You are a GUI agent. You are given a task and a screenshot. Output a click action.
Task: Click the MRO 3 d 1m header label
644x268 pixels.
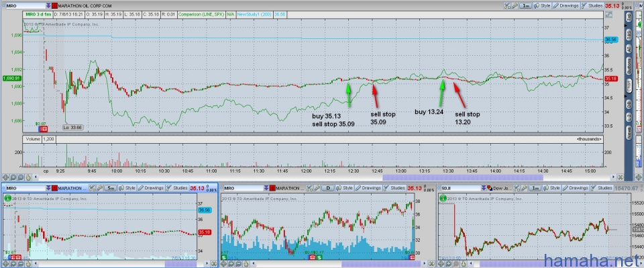point(38,14)
